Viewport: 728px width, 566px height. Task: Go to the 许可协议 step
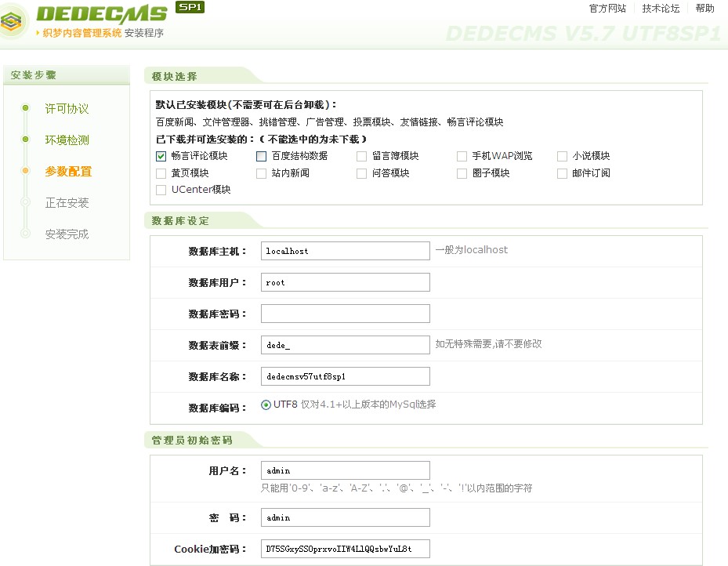(67, 109)
